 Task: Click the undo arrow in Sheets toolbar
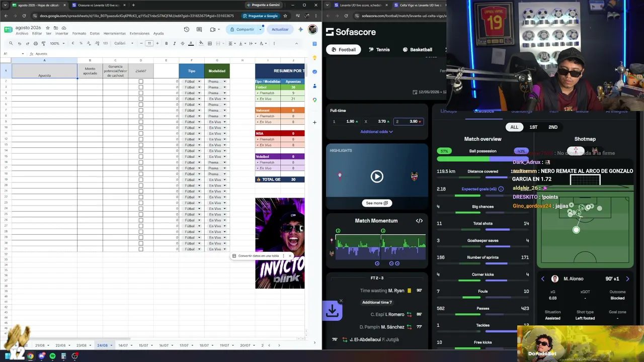[x=20, y=43]
